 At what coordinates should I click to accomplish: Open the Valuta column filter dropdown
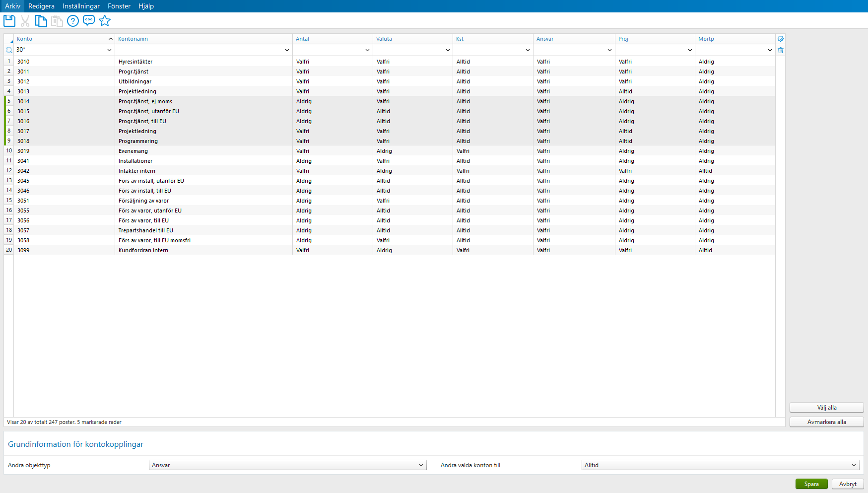tap(448, 50)
